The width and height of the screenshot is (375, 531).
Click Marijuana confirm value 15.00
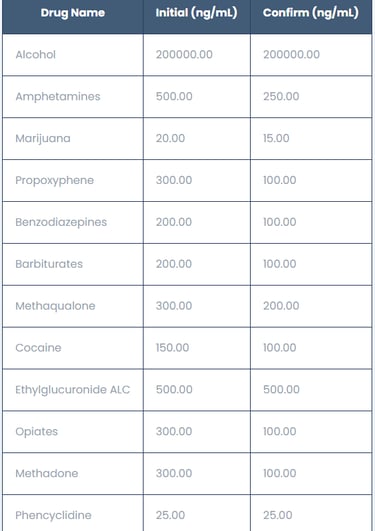pos(276,138)
